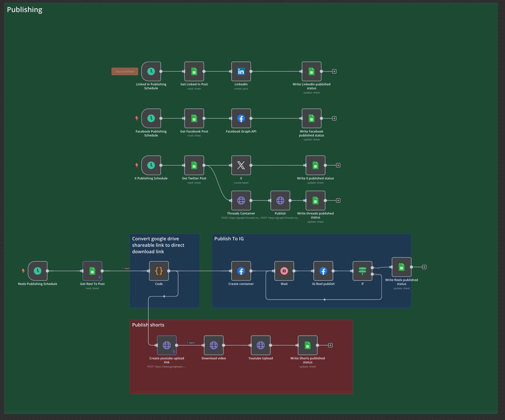The height and width of the screenshot is (420, 505).
Task: Click the LinkedIn create post node
Action: 241,71
